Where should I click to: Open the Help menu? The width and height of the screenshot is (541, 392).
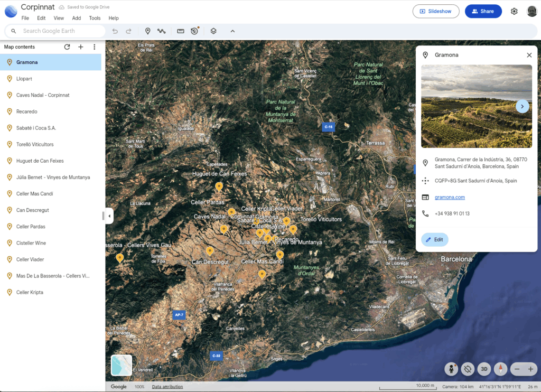click(x=114, y=18)
